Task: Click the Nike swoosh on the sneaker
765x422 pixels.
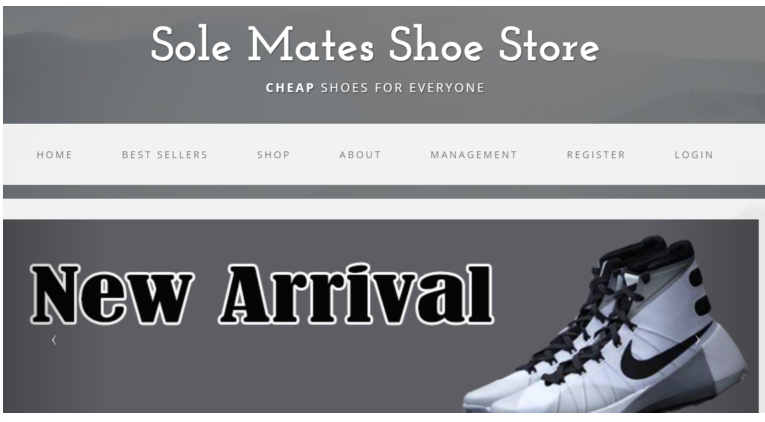Action: pos(663,356)
